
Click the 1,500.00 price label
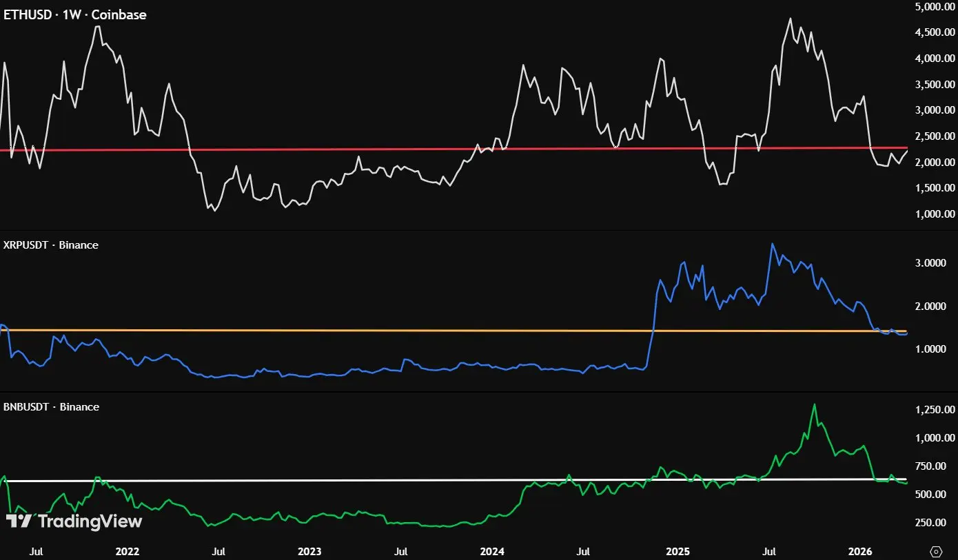click(935, 188)
